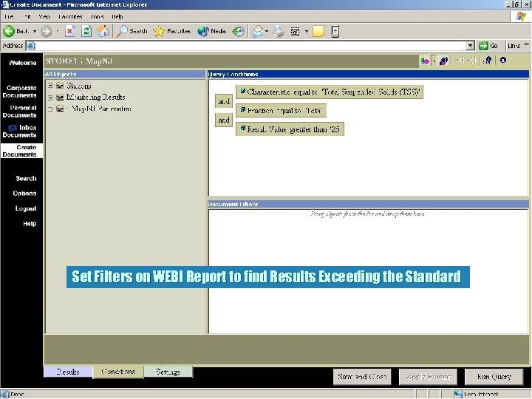Click the add parenthesis arrow icon
This screenshot has height=399, width=532.
(460, 61)
